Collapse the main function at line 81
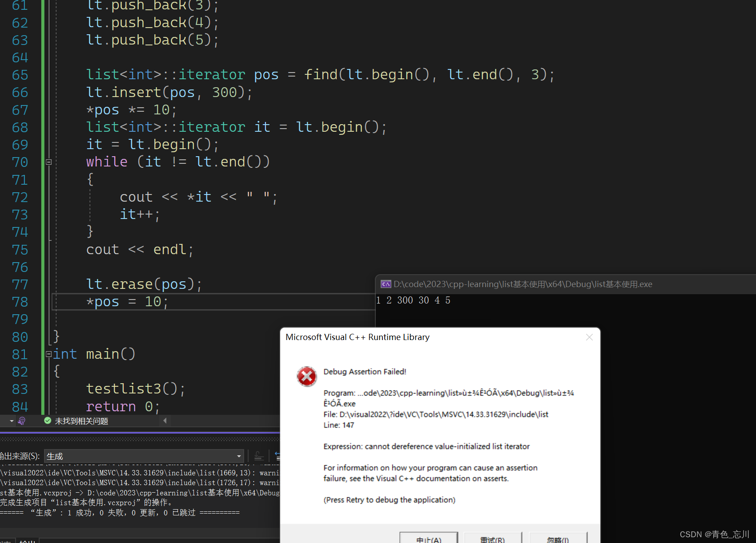This screenshot has height=543, width=756. click(x=49, y=354)
